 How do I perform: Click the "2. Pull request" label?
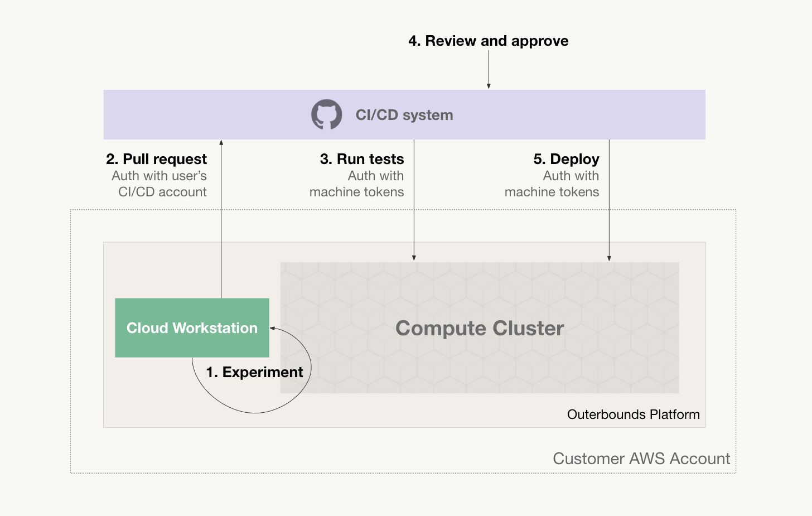coord(157,159)
